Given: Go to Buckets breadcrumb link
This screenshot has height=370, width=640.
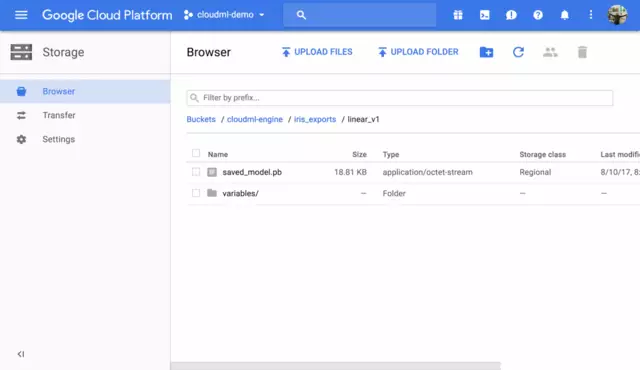Looking at the screenshot, I should pos(201,120).
